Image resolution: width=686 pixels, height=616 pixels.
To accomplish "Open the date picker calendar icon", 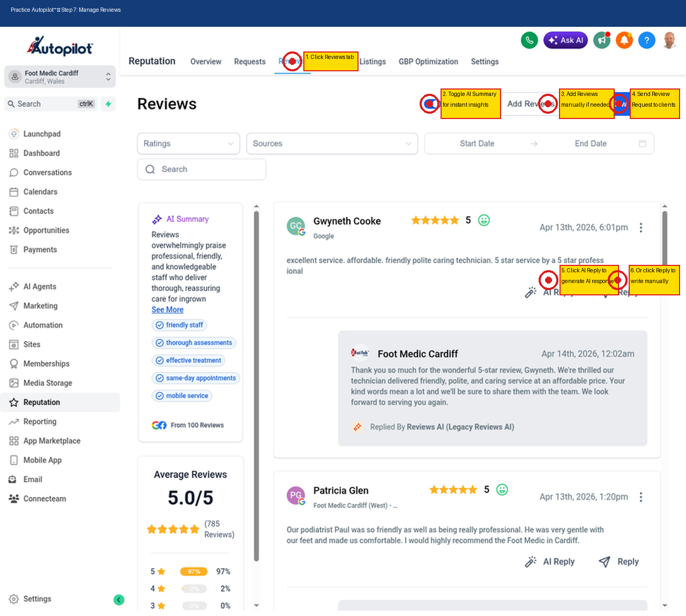I will tap(643, 144).
